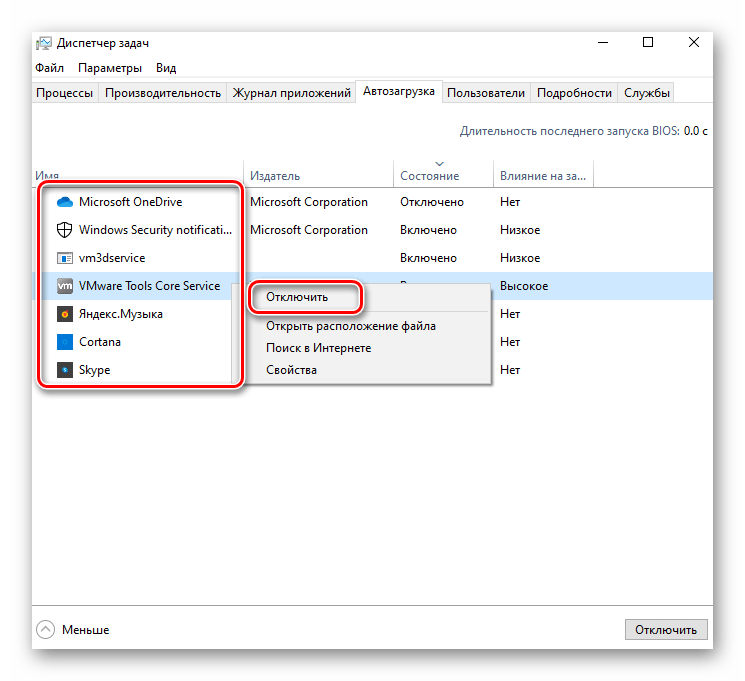Click the Cortana blue icon
745x681 pixels.
(x=65, y=342)
